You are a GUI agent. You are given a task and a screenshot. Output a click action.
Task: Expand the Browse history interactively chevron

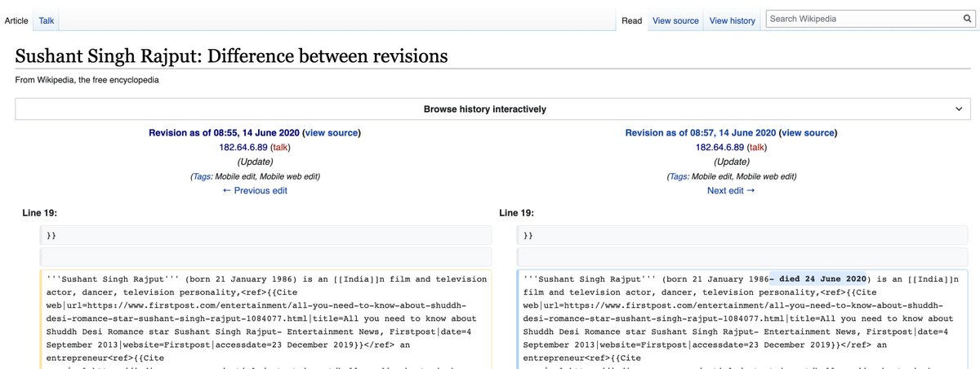(958, 109)
